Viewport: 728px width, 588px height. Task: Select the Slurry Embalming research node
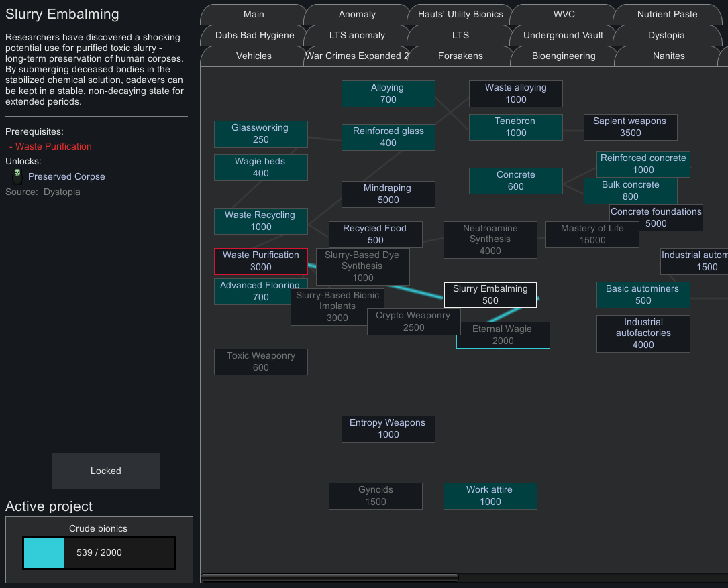click(x=490, y=295)
